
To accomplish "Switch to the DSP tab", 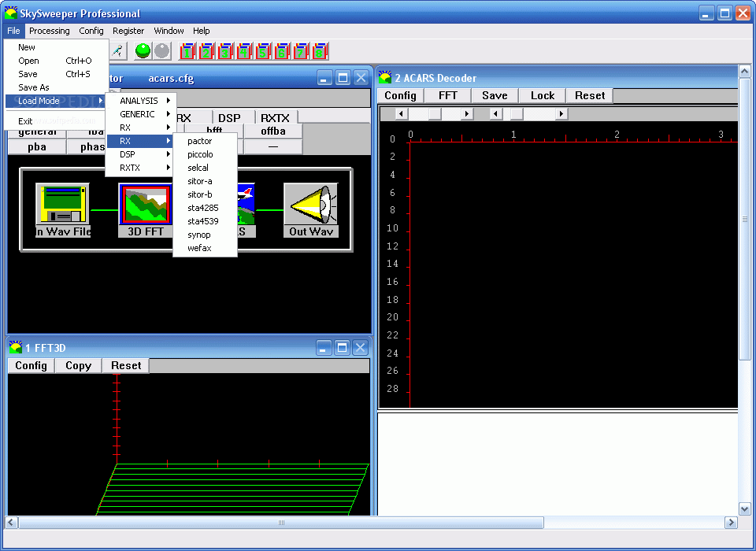I will (234, 117).
